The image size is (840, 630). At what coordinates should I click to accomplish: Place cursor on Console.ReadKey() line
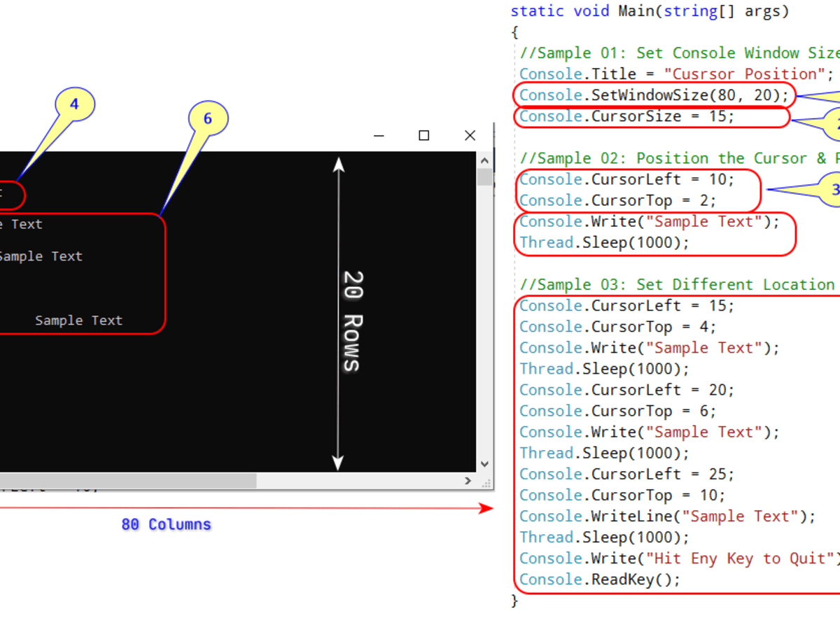pos(599,579)
